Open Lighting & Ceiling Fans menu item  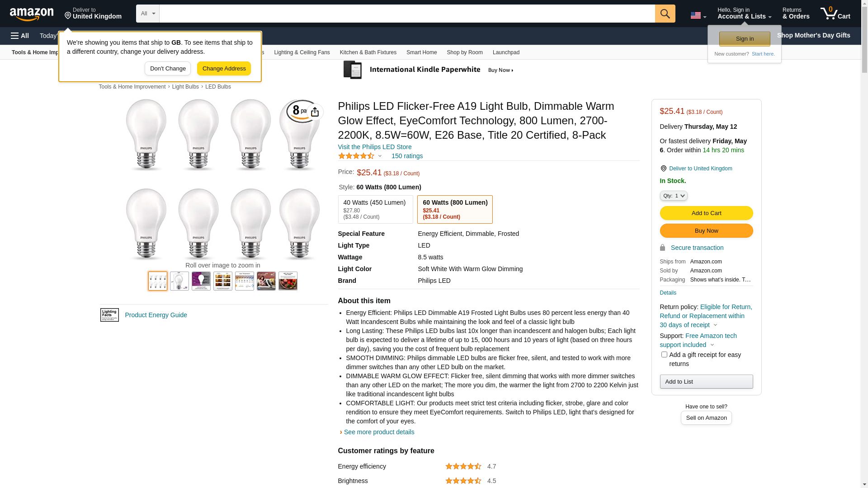(x=302, y=52)
